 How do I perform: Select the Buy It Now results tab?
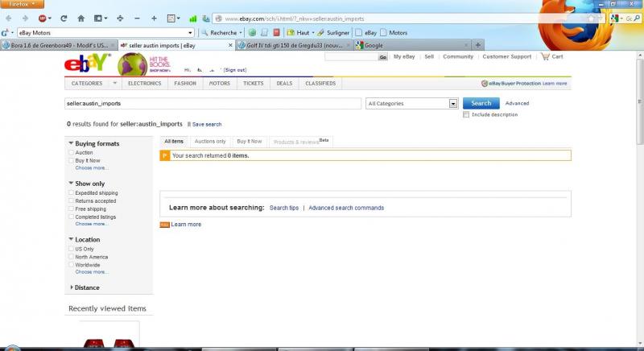(249, 141)
